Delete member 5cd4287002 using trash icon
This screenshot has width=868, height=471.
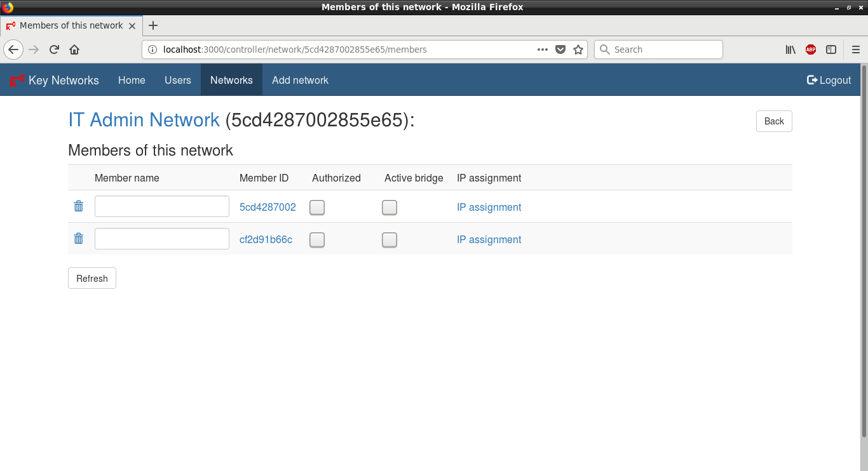tap(79, 206)
